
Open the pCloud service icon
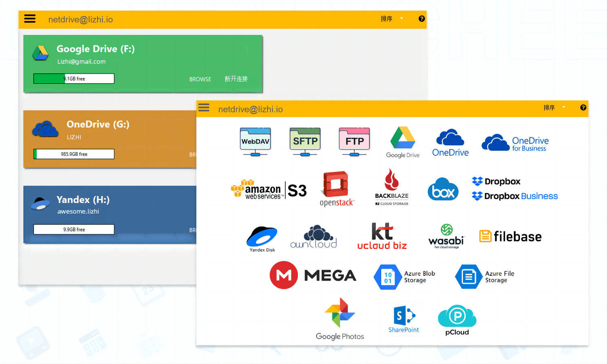(456, 320)
